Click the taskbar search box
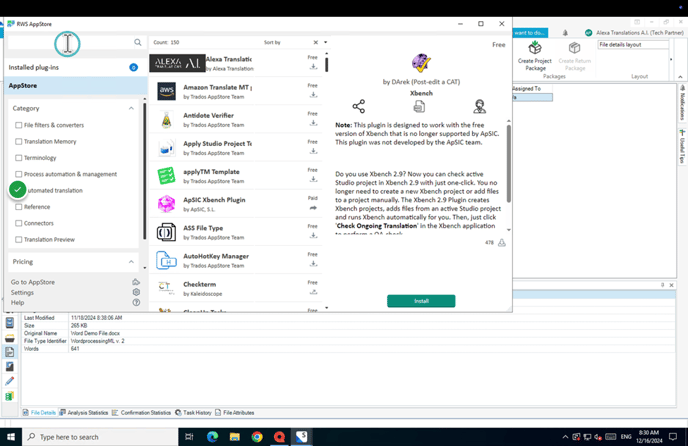688x446 pixels. 100,437
